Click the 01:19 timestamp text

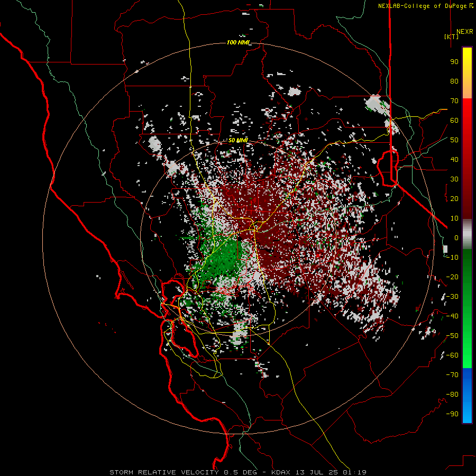click(x=354, y=472)
